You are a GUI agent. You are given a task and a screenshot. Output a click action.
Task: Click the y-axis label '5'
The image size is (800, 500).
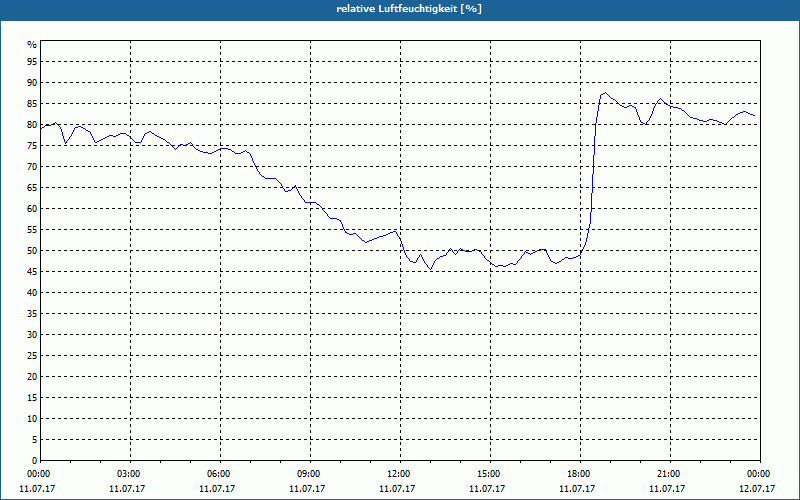35,440
